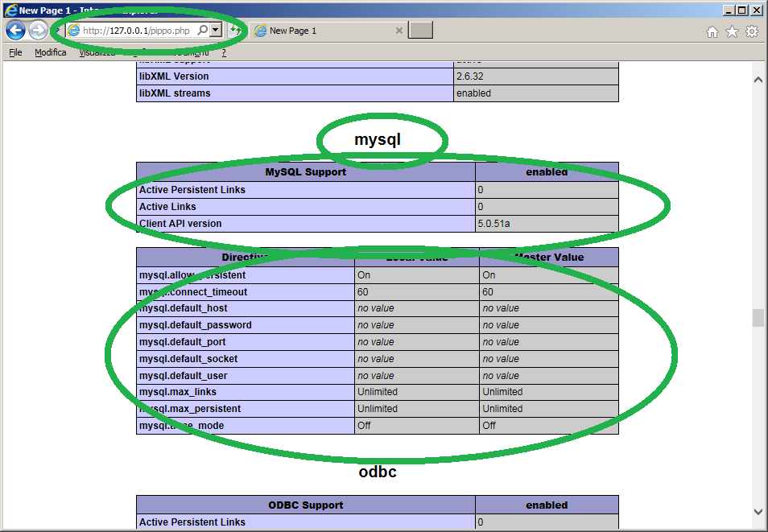Click the browser Back arrow button
The width and height of the screenshot is (768, 532).
tap(15, 31)
